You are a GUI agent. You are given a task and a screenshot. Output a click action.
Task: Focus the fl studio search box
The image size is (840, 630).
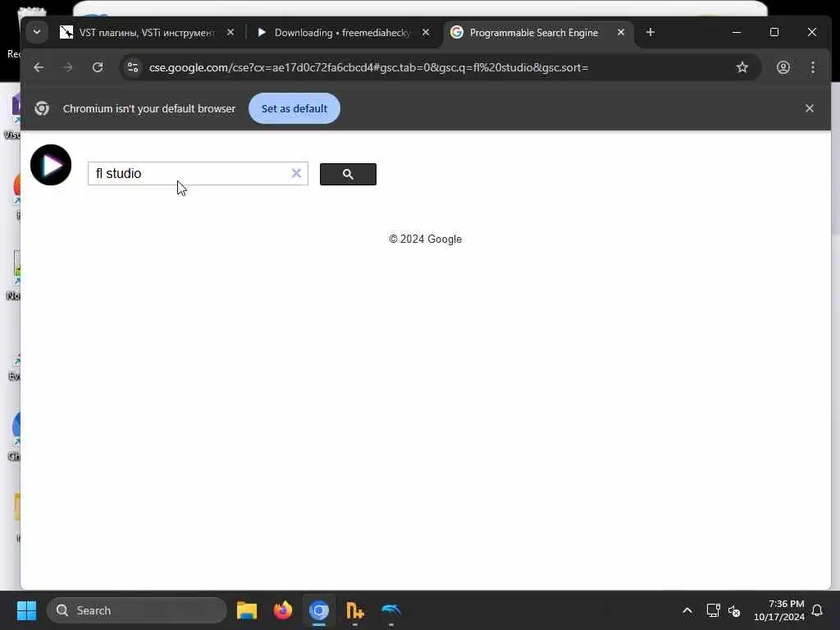198,174
